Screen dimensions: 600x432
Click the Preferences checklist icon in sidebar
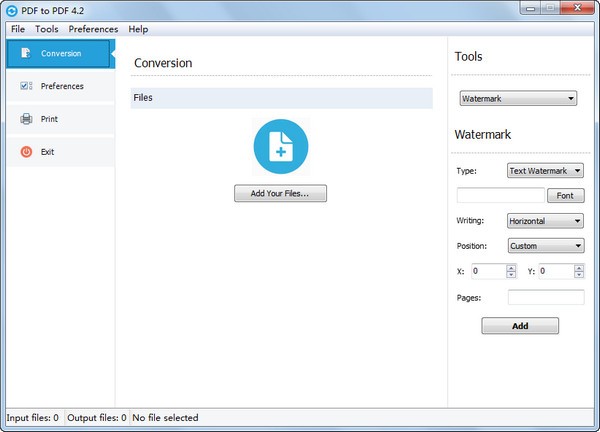[x=26, y=86]
